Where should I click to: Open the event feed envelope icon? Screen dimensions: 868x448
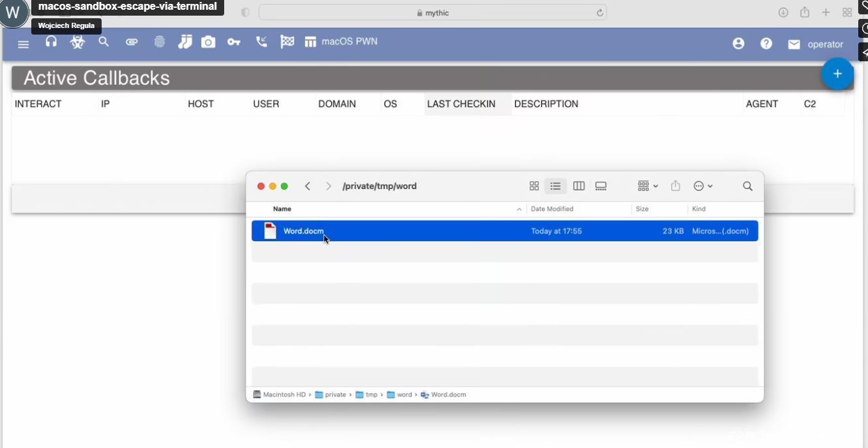[x=794, y=44]
